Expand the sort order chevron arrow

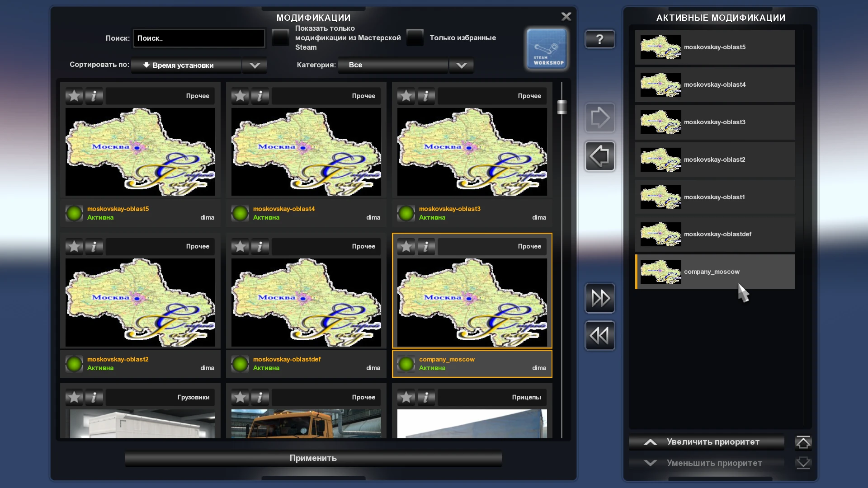click(x=254, y=65)
